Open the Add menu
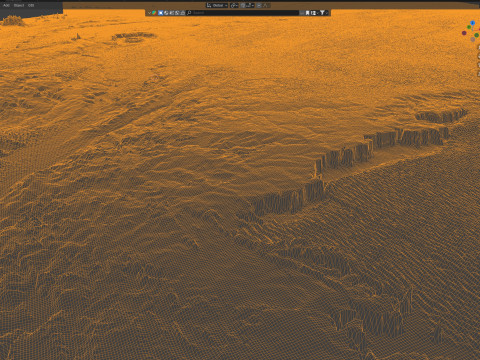 point(6,5)
